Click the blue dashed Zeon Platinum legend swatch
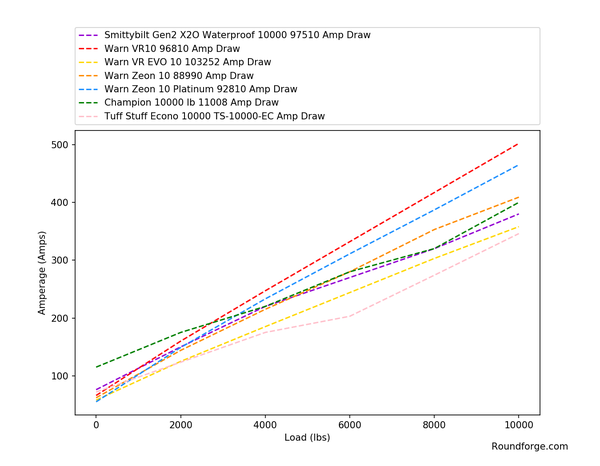Viewport: 600px width, 466px height. (x=89, y=89)
